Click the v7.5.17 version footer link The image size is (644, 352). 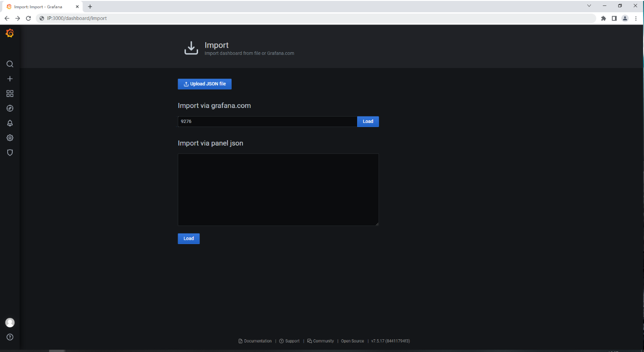click(x=390, y=341)
